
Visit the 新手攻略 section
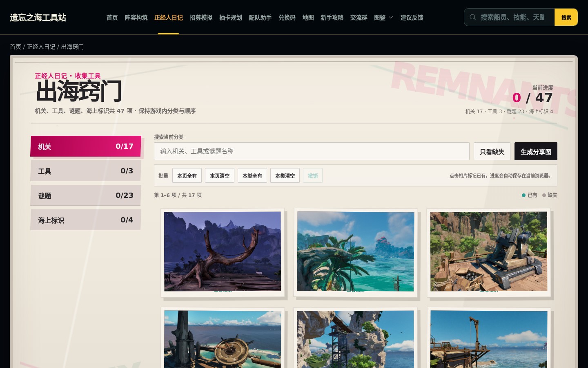tap(332, 18)
